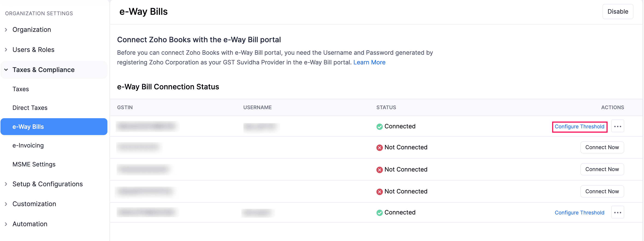Screen dimensions: 644x241
Task: Click the Disable button
Action: (x=617, y=11)
